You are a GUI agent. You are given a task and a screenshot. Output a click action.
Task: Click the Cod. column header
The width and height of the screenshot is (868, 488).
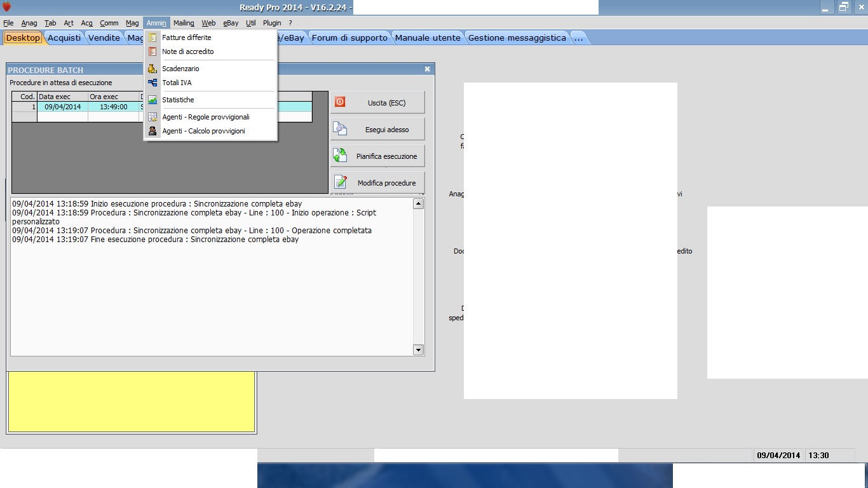click(25, 97)
